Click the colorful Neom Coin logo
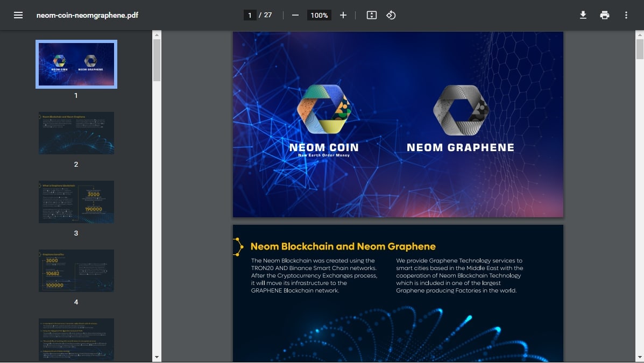This screenshot has width=644, height=363. click(324, 109)
